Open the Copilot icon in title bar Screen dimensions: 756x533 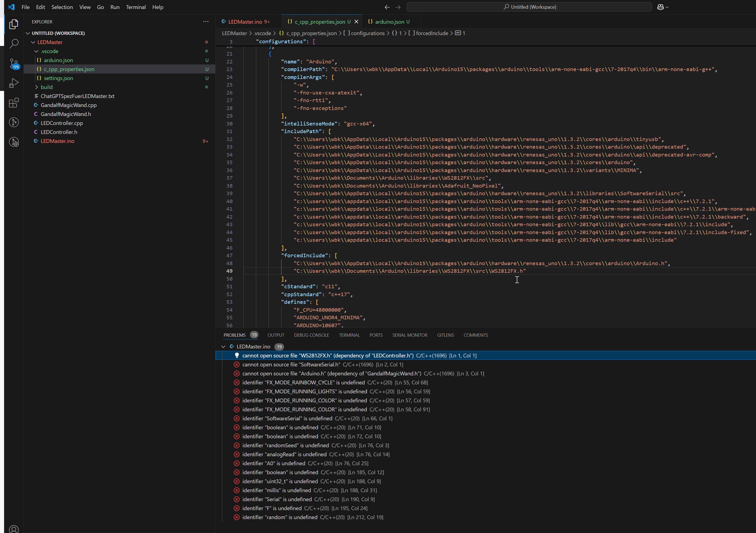pyautogui.click(x=660, y=7)
